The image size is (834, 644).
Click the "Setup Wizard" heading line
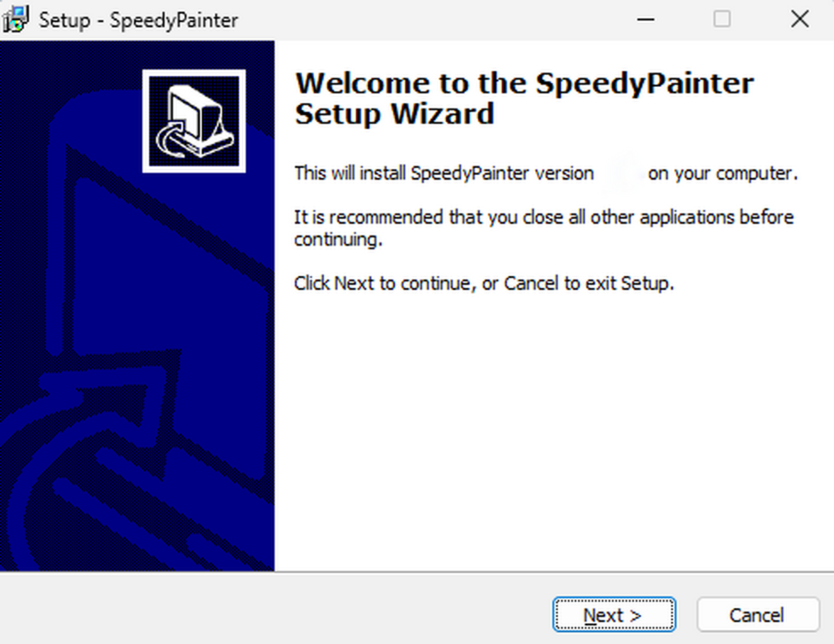(394, 113)
